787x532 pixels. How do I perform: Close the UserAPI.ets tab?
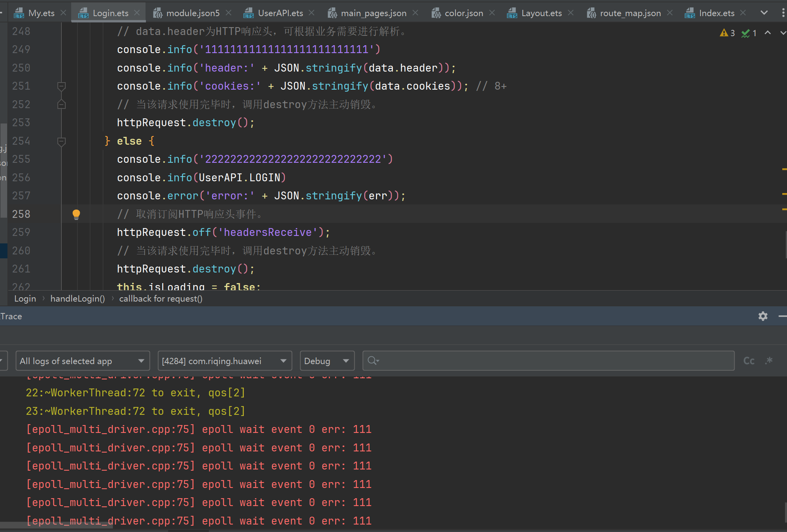click(311, 13)
